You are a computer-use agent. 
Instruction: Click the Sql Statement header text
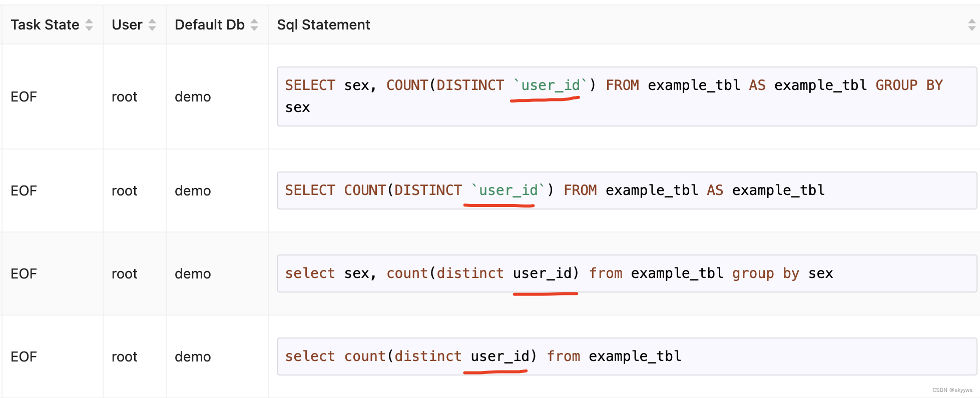coord(323,24)
